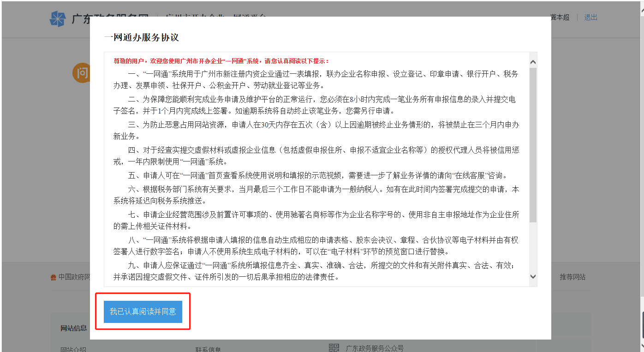Image resolution: width=644 pixels, height=352 pixels.
Task: Click the orange 问 icon behind dialog
Action: pos(82,73)
